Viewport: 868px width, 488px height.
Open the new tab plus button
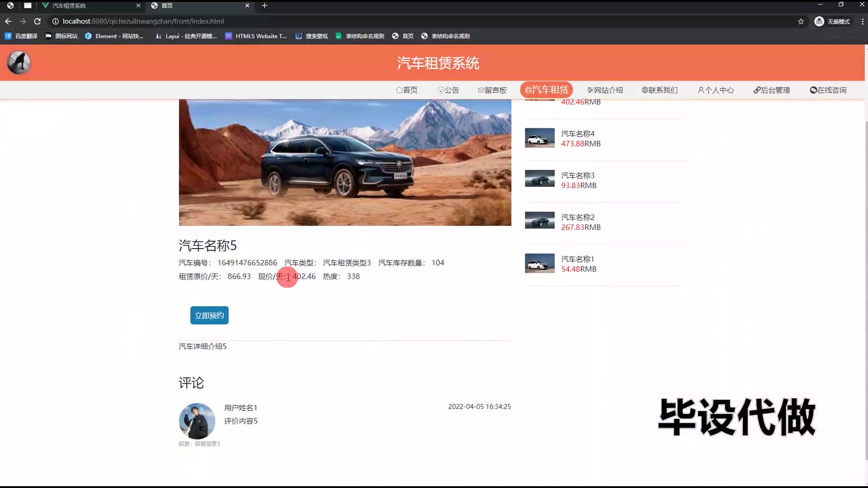click(x=264, y=5)
